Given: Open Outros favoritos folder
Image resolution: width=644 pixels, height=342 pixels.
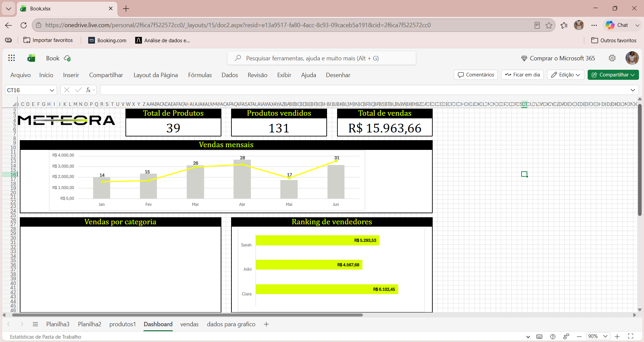Looking at the screenshot, I should click(614, 40).
